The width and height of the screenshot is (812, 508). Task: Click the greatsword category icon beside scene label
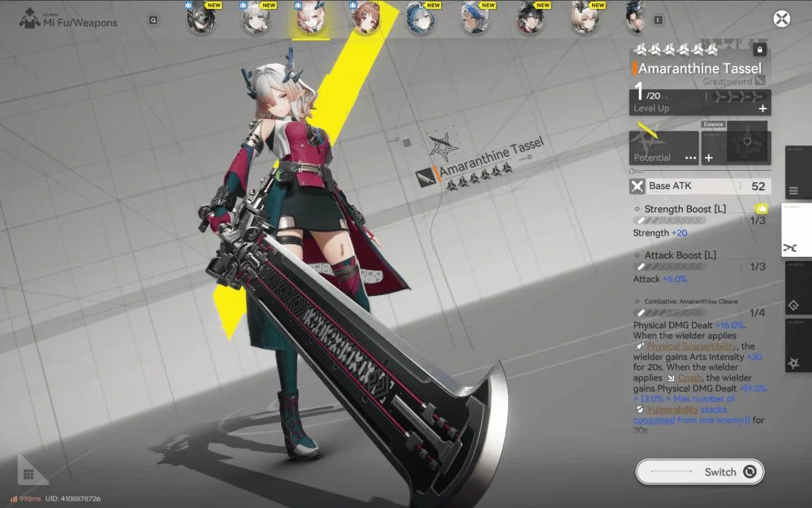(425, 178)
